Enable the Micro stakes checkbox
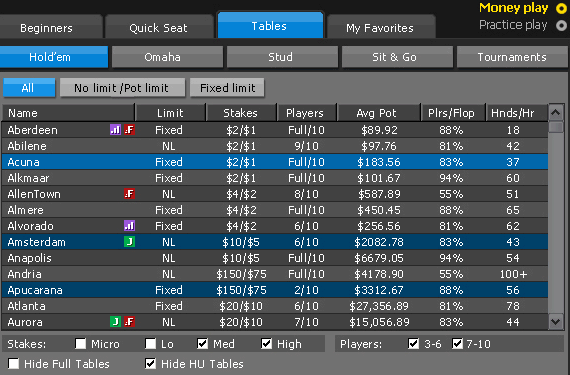Image resolution: width=570 pixels, height=375 pixels. tap(80, 343)
